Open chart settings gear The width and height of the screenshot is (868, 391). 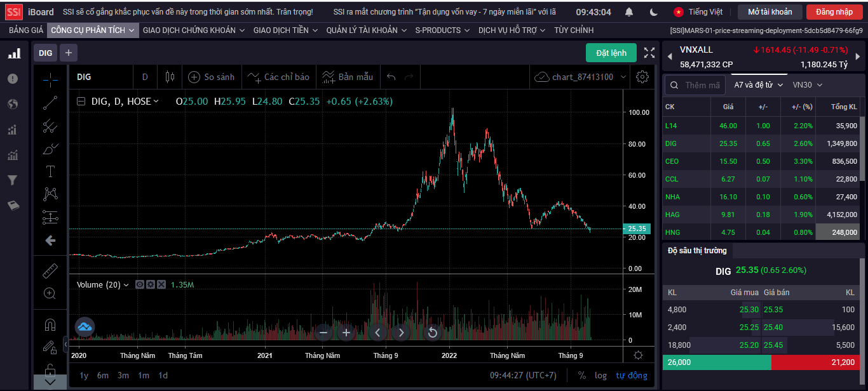pyautogui.click(x=642, y=77)
